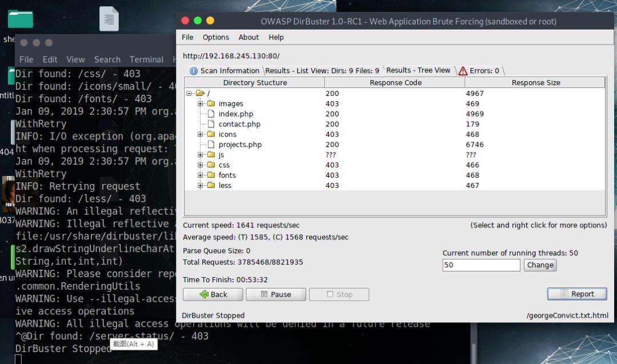This screenshot has width=617, height=364.
Task: Click the Stop button
Action: pyautogui.click(x=339, y=294)
